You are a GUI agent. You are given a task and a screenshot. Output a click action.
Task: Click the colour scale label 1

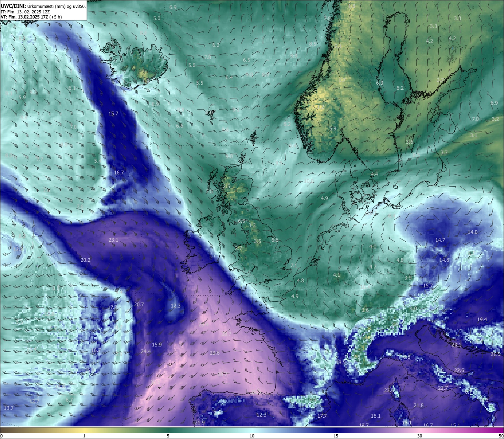point(84,436)
